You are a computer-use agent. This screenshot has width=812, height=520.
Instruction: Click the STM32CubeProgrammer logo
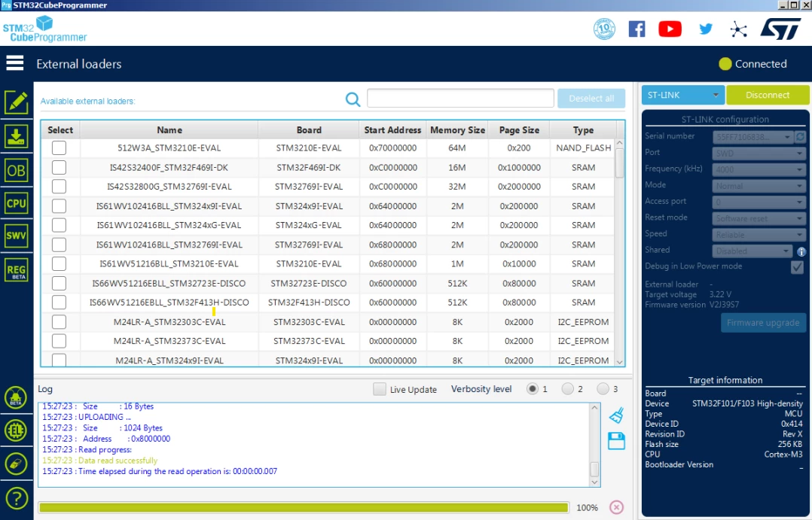click(45, 29)
